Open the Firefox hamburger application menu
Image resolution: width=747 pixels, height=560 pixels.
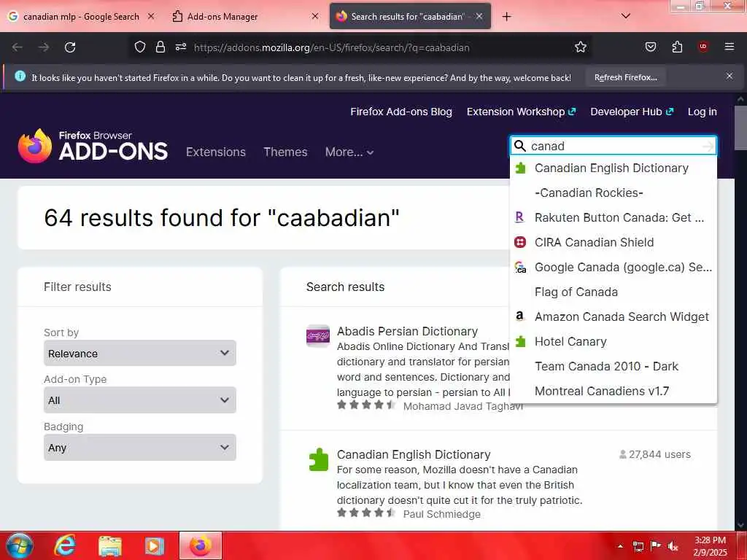(x=729, y=47)
